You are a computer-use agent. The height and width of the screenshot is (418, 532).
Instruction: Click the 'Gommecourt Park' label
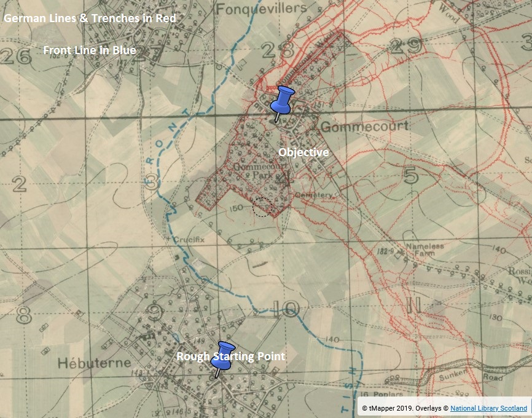click(x=261, y=171)
